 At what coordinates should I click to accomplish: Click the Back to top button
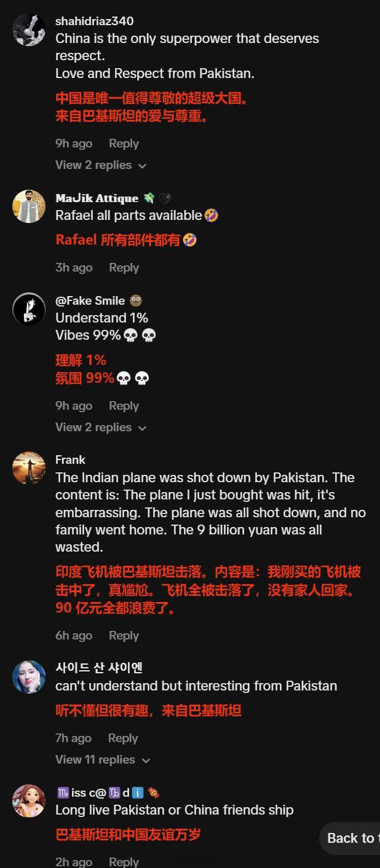pyautogui.click(x=350, y=839)
